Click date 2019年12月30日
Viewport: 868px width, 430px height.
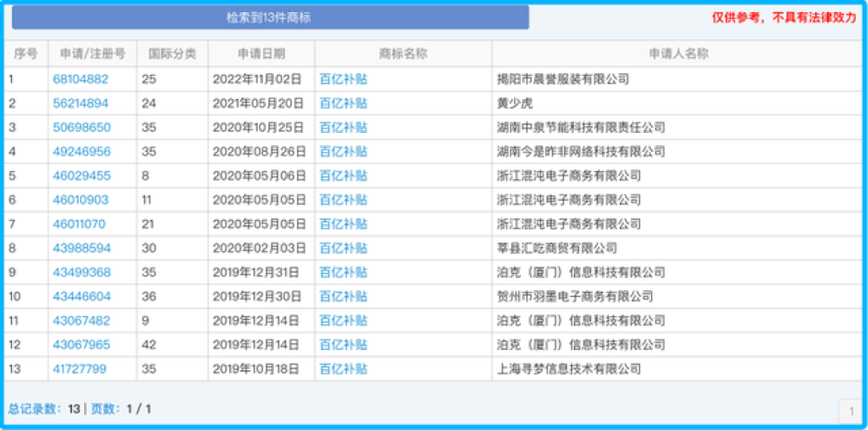coord(258,296)
